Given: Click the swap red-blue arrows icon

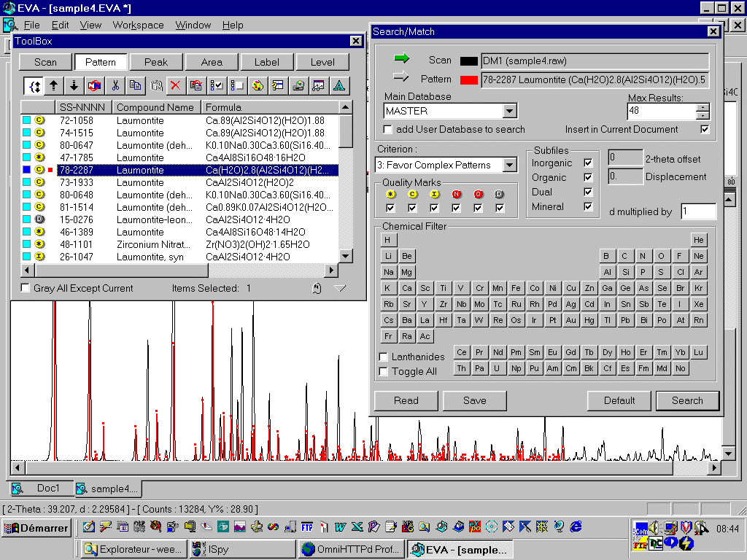Looking at the screenshot, I should click(94, 86).
